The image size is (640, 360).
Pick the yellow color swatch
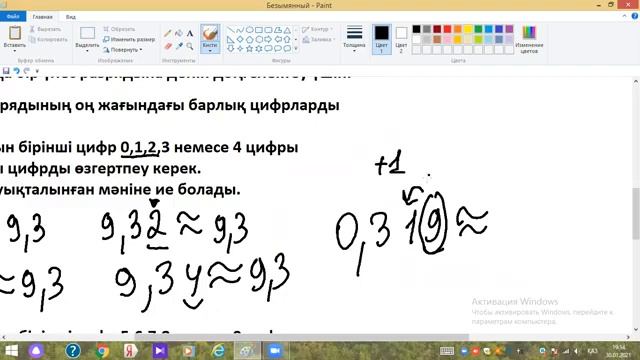click(468, 29)
